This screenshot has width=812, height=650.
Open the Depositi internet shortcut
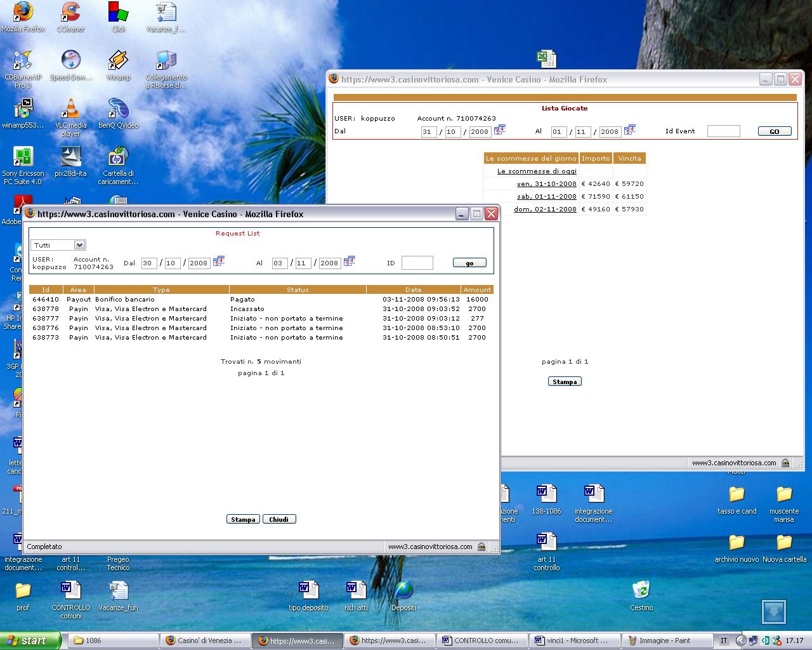403,596
